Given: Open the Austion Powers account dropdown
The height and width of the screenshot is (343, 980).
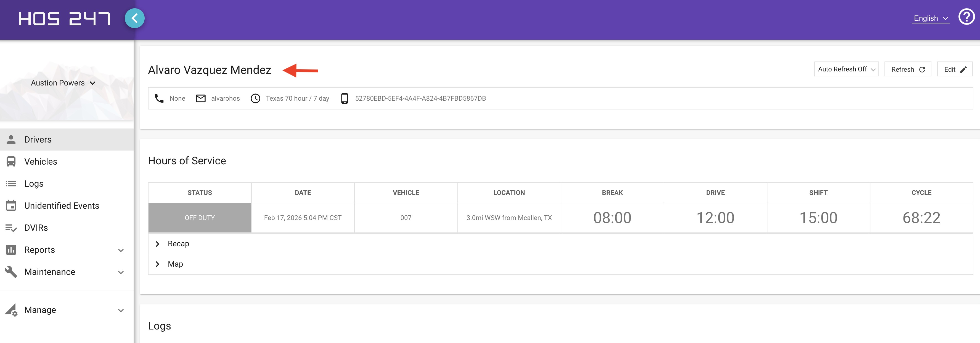Looking at the screenshot, I should (x=63, y=83).
